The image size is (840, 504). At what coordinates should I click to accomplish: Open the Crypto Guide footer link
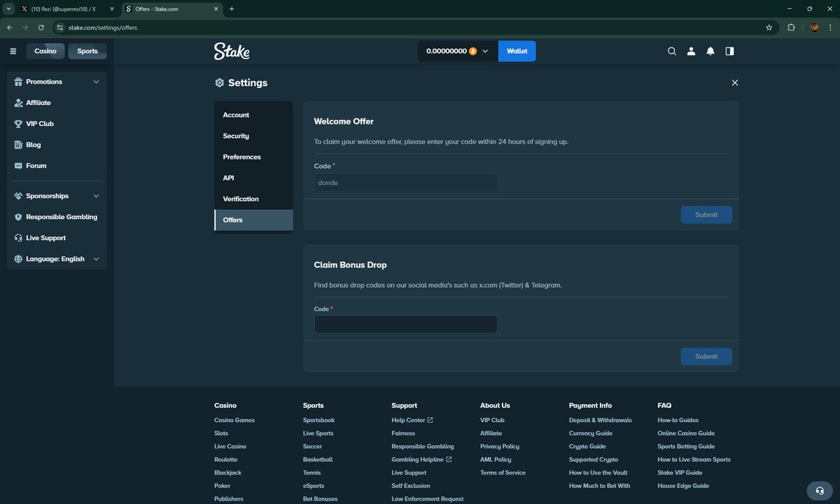click(587, 446)
